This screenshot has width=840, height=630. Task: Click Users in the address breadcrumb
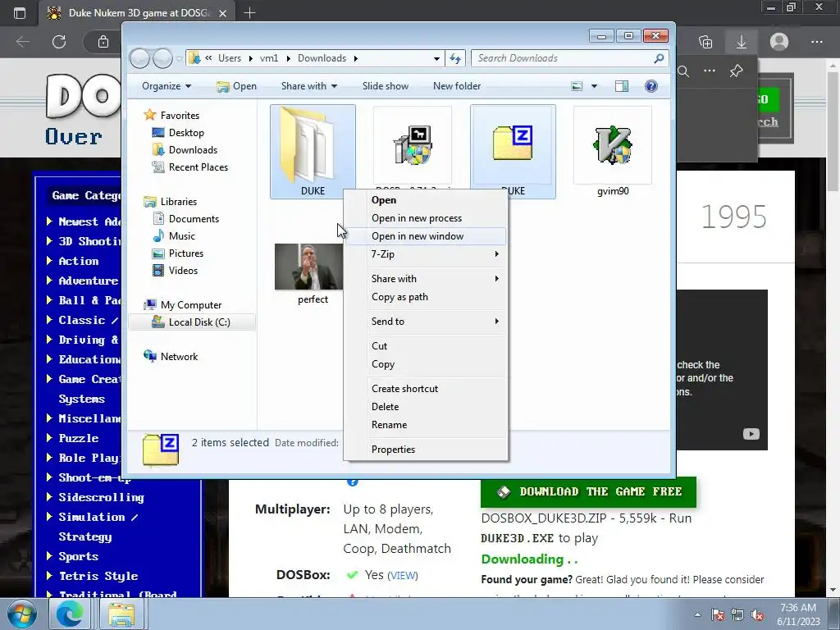230,58
